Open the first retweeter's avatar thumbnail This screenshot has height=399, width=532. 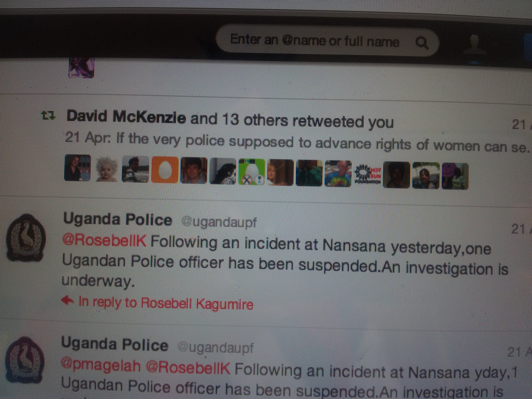click(x=77, y=168)
